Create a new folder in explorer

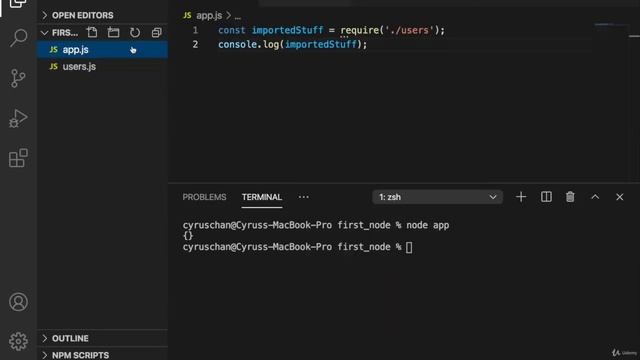point(113,33)
